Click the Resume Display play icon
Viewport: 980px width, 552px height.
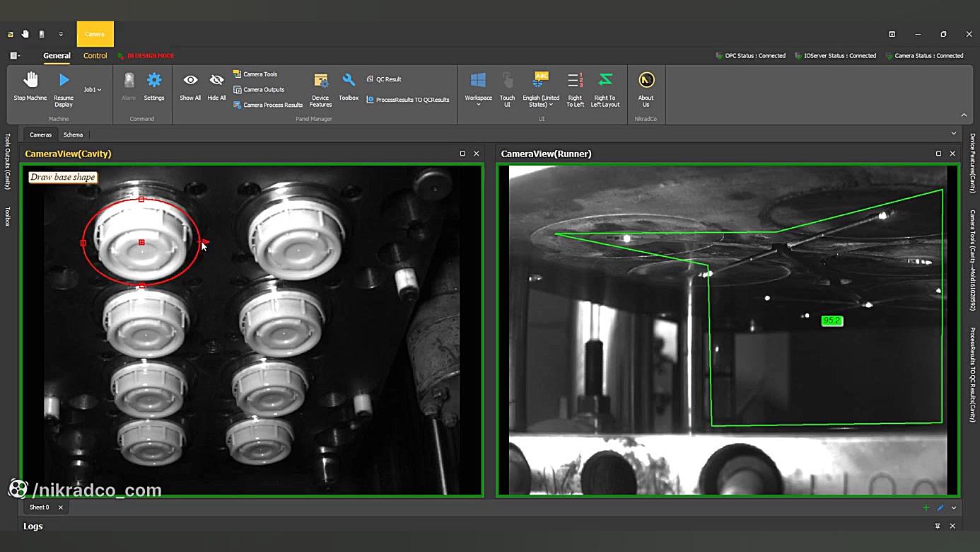pos(64,80)
